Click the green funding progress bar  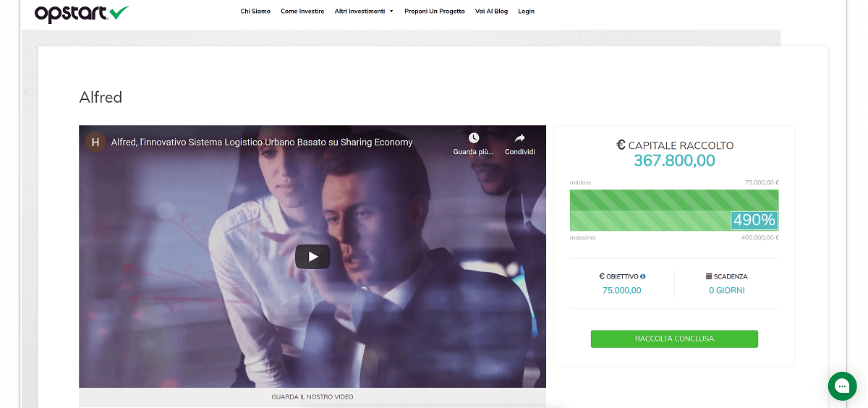pyautogui.click(x=674, y=211)
